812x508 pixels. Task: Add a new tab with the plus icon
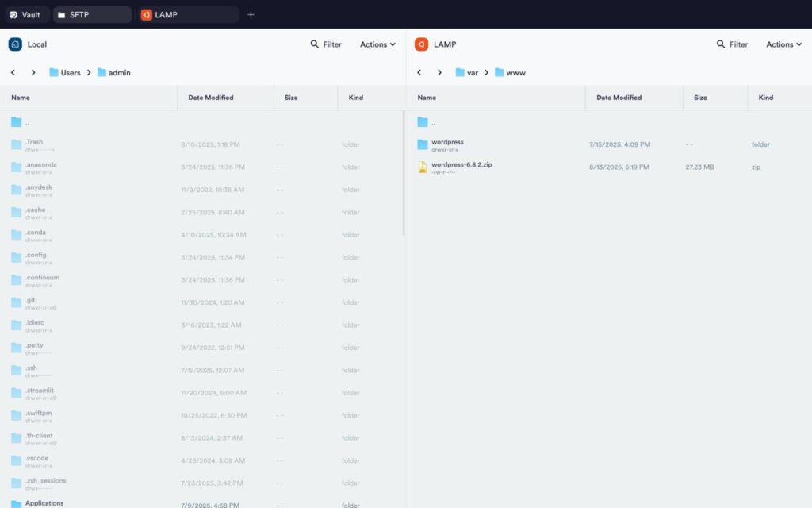(x=251, y=14)
